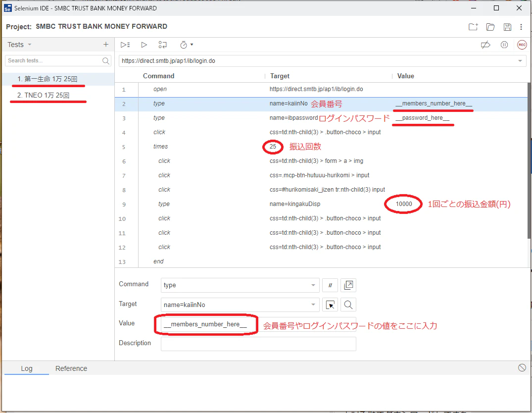The height and width of the screenshot is (413, 532).
Task: Open the base URL dropdown arrow
Action: [x=520, y=61]
